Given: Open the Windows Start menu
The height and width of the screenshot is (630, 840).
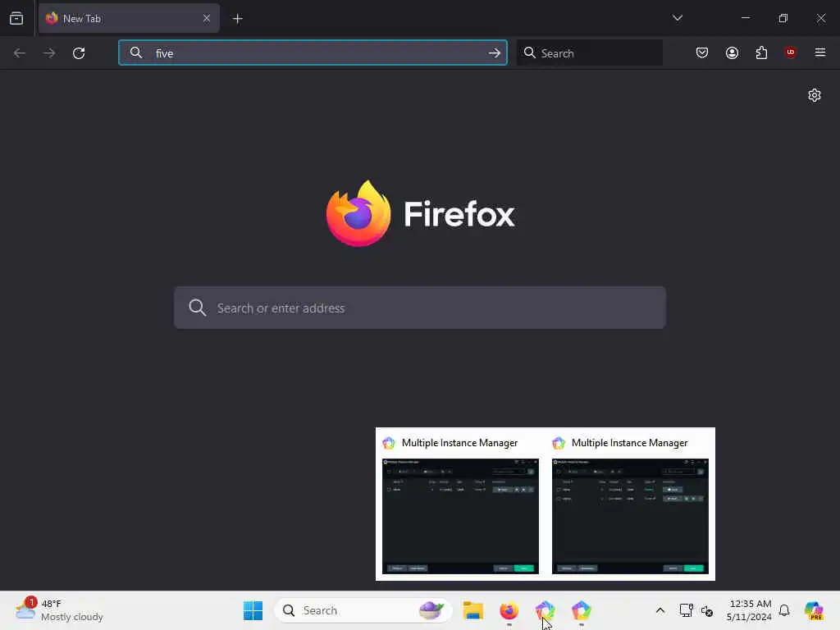Looking at the screenshot, I should (253, 610).
